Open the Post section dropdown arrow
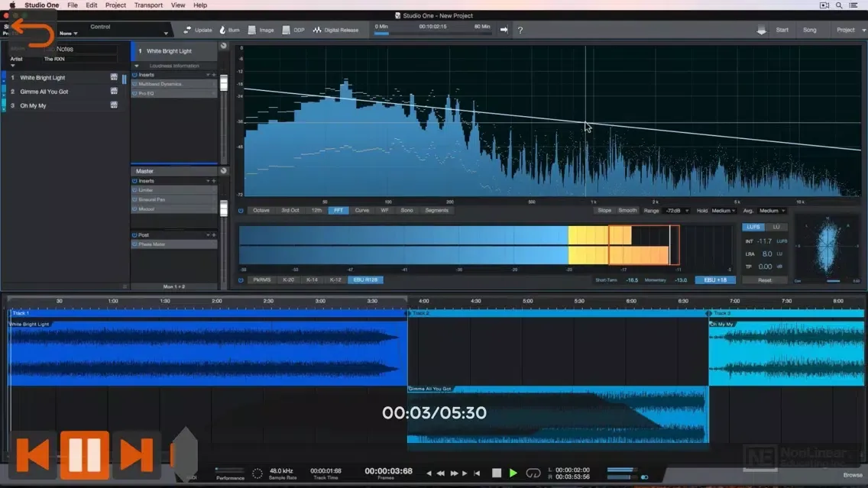The width and height of the screenshot is (868, 488). pyautogui.click(x=208, y=235)
